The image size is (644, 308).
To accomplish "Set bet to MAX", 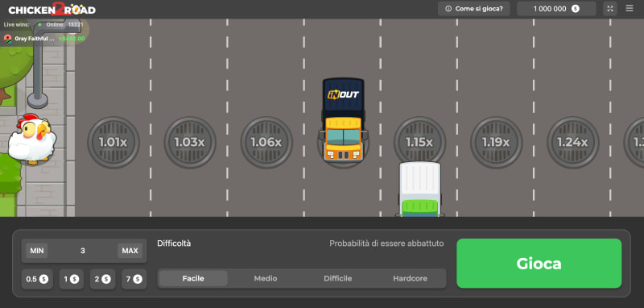I will [x=130, y=251].
